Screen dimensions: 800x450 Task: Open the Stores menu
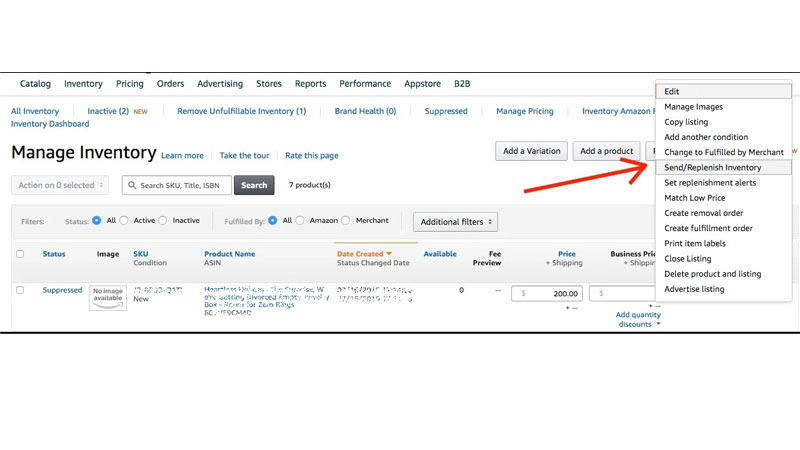[x=269, y=84]
